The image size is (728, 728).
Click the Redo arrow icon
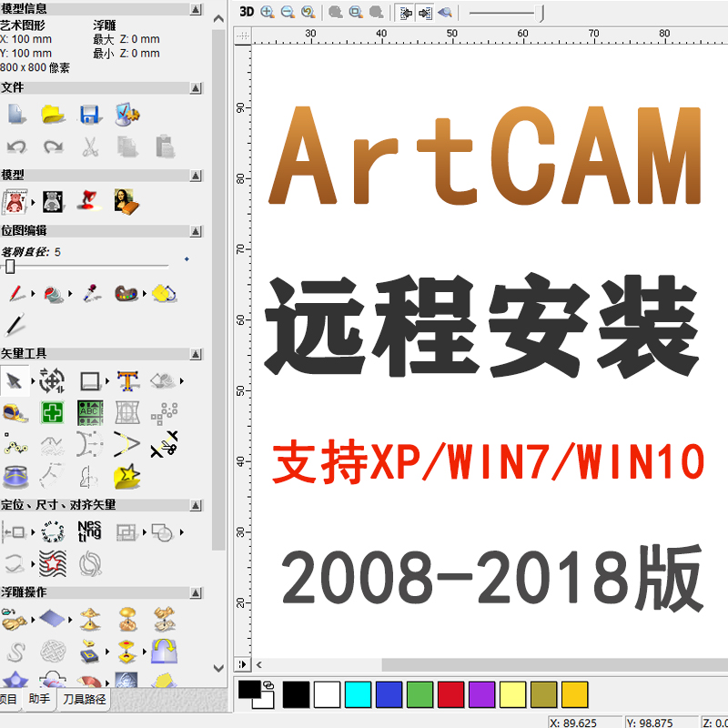click(53, 147)
